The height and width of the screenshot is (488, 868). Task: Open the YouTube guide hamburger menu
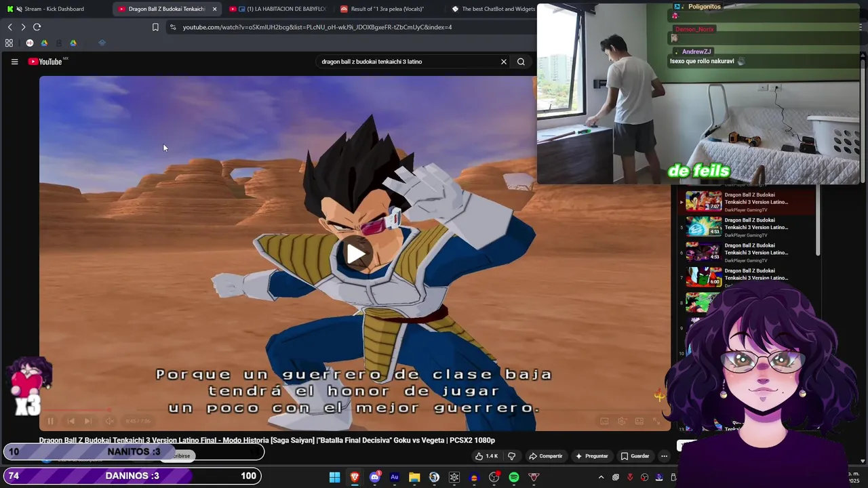(x=14, y=62)
